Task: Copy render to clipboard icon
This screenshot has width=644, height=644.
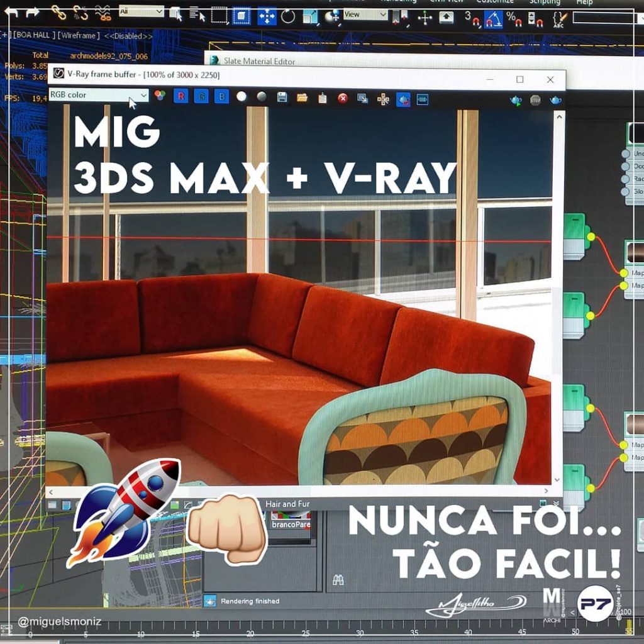Action: (x=323, y=97)
